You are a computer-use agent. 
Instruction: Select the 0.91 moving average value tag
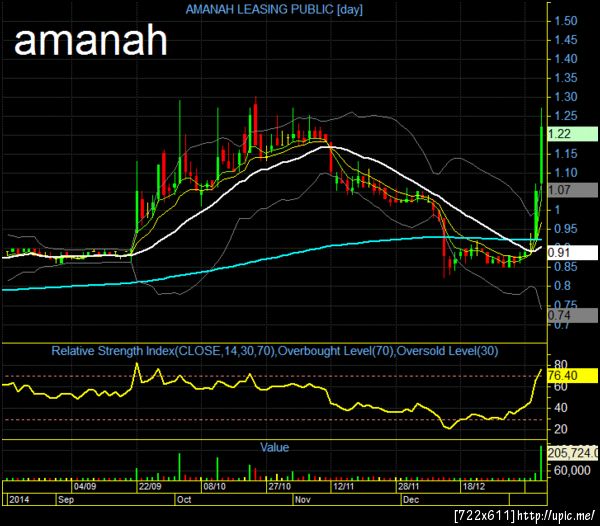tap(573, 252)
